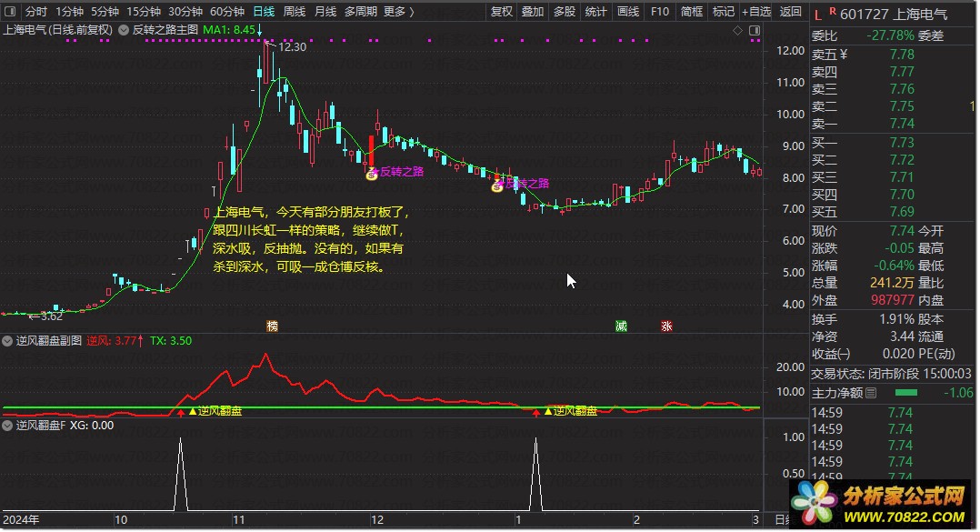
Task: Click the 2024年 date axis label
Action: pyautogui.click(x=21, y=519)
